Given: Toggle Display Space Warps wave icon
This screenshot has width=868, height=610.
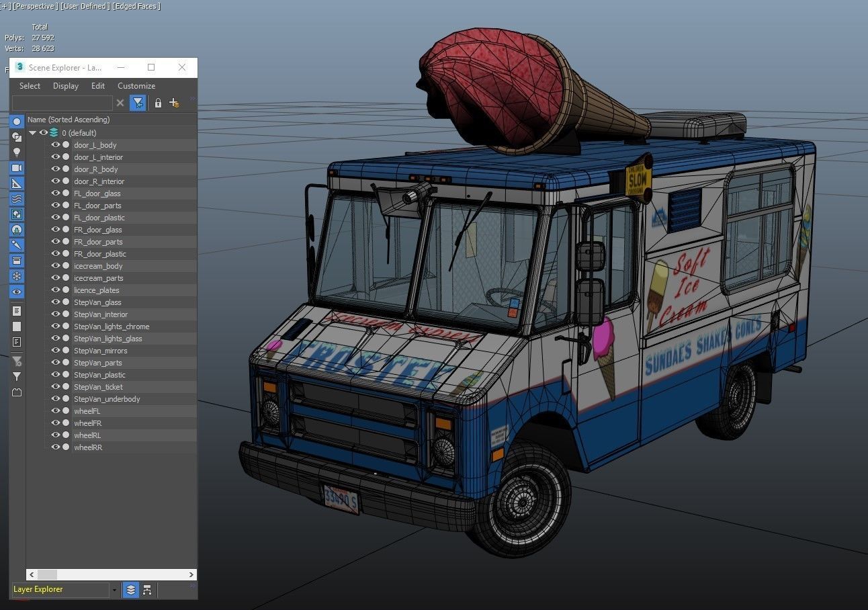Looking at the screenshot, I should click(17, 199).
